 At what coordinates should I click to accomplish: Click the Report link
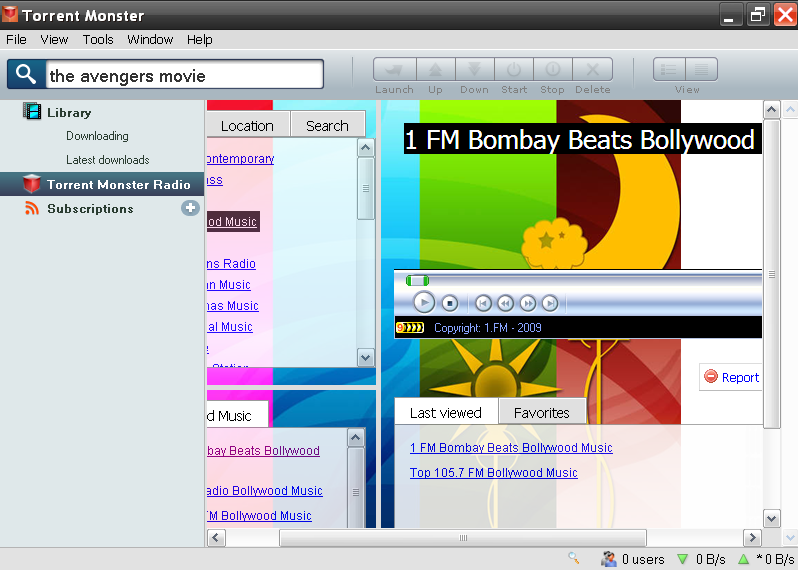740,378
